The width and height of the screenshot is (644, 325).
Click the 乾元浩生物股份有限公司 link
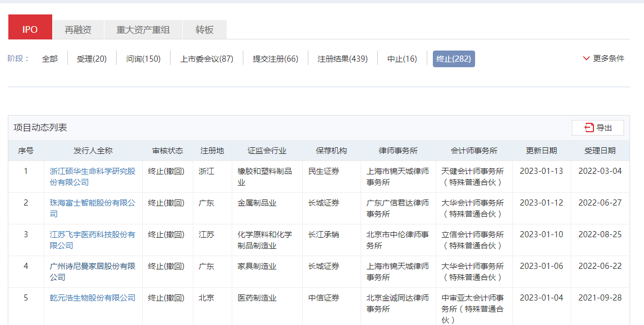click(92, 298)
